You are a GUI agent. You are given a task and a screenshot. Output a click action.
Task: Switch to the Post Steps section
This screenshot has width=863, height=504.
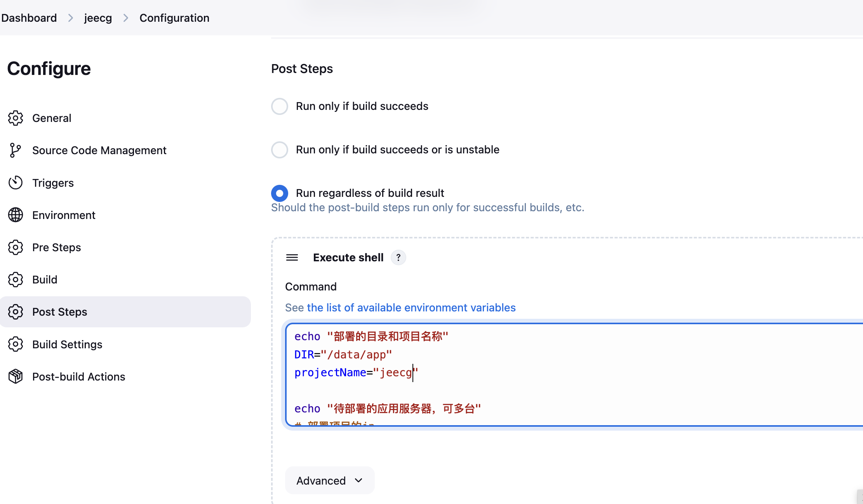(59, 312)
